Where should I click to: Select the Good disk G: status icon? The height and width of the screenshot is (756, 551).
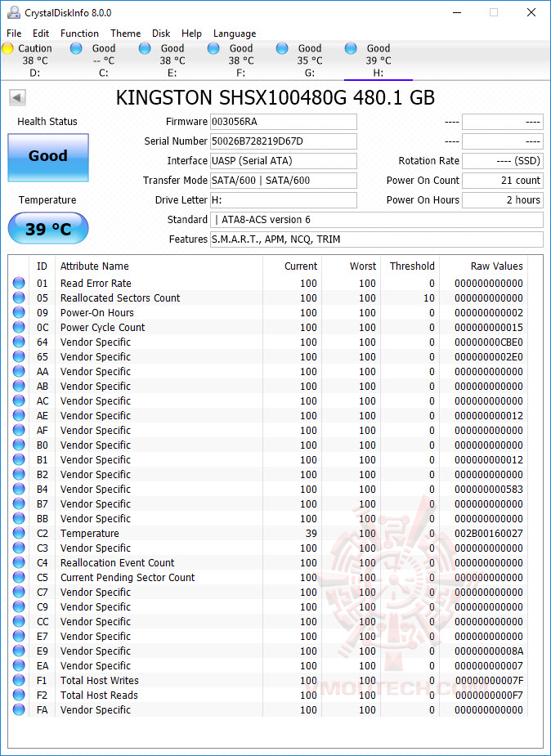[283, 48]
